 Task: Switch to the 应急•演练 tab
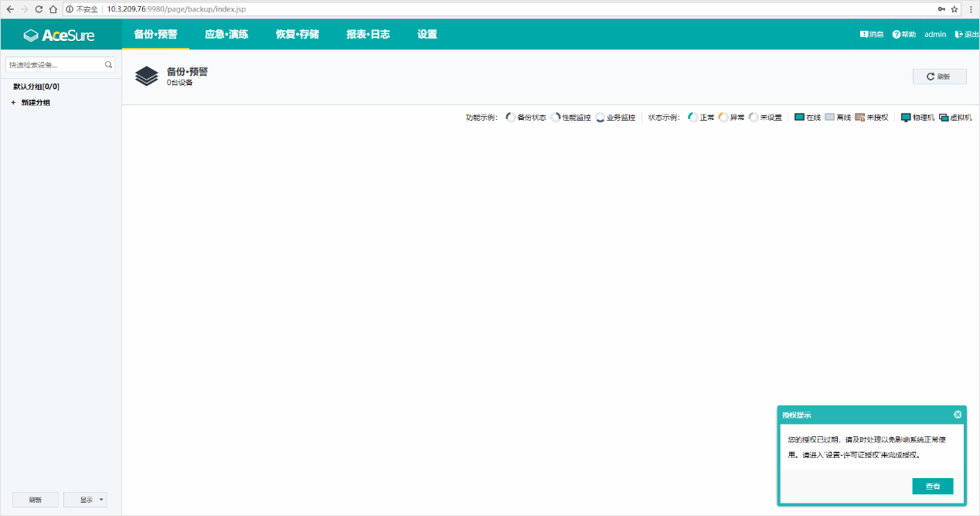click(226, 35)
